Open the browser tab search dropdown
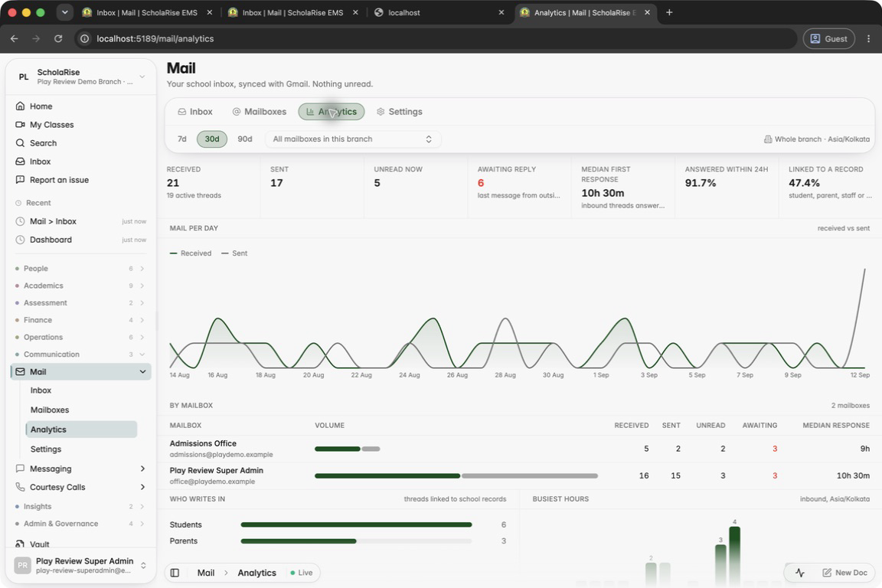 tap(64, 12)
